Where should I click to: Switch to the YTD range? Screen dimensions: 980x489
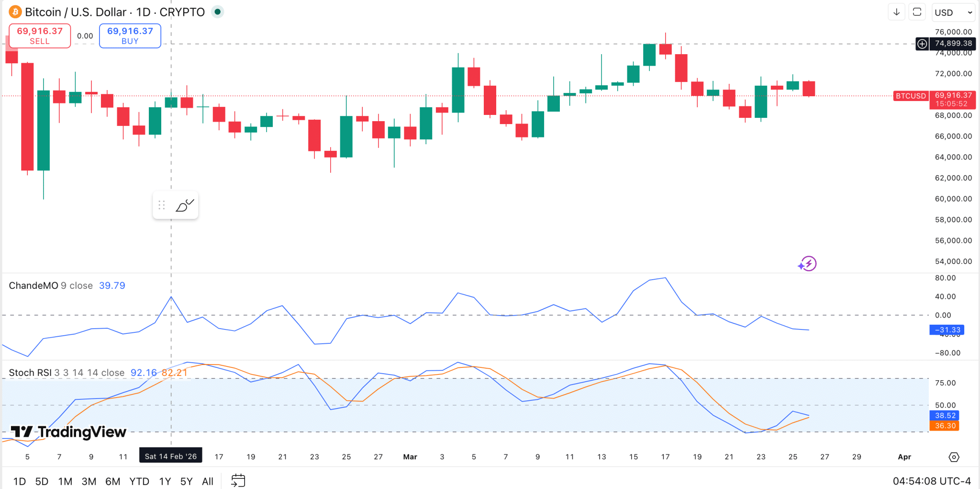click(x=139, y=481)
